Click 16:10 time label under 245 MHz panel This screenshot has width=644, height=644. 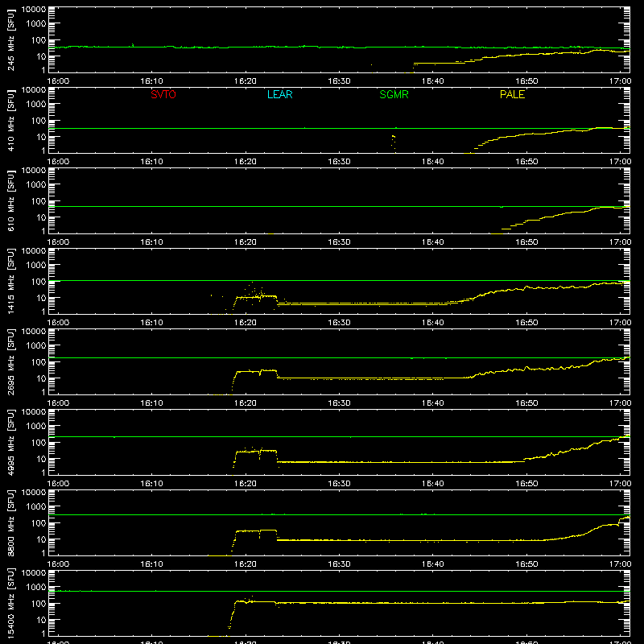(x=151, y=81)
